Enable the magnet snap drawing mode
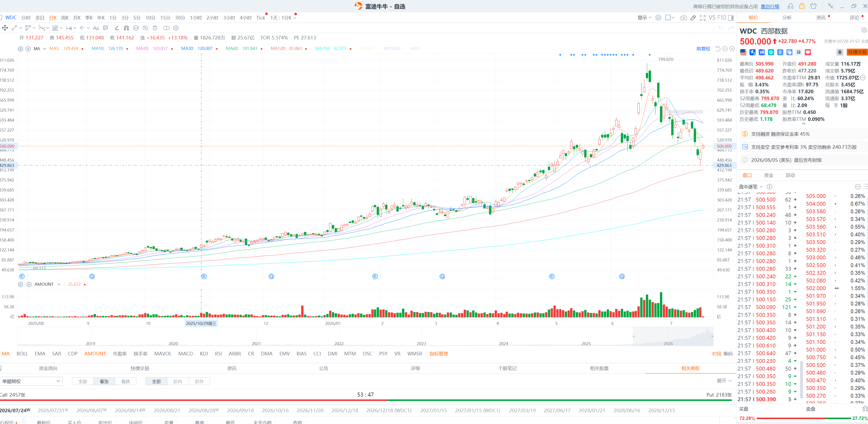The height and width of the screenshot is (424, 868). pos(126,28)
